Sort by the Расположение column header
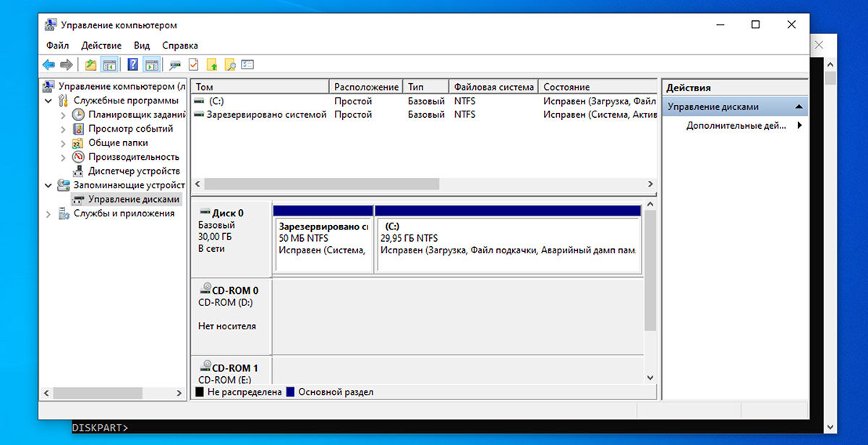The height and width of the screenshot is (445, 868). (366, 87)
